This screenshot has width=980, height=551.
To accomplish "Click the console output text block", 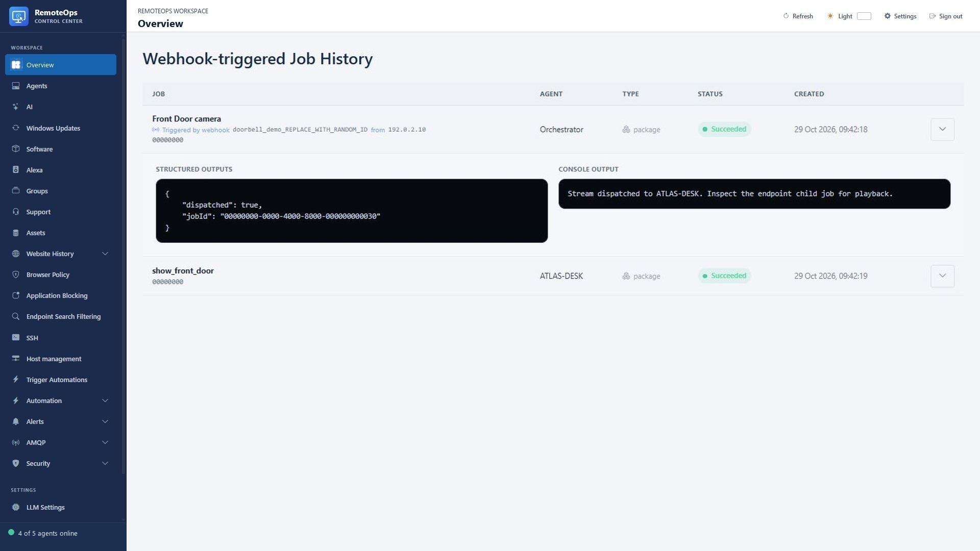I will 754,194.
